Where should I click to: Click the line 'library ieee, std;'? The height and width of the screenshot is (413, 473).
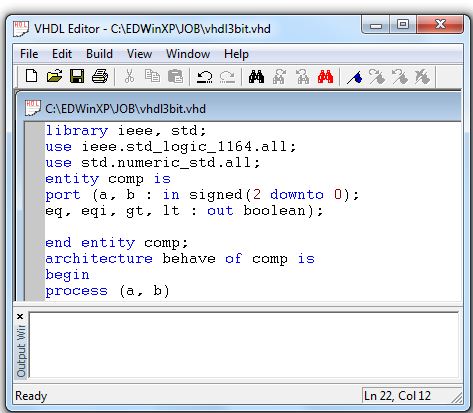point(126,130)
